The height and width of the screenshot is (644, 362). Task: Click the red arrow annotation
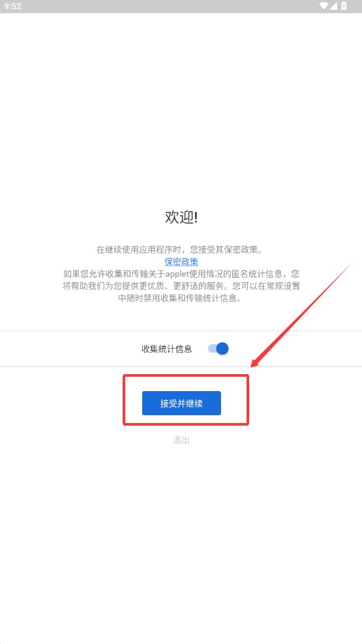(302, 314)
